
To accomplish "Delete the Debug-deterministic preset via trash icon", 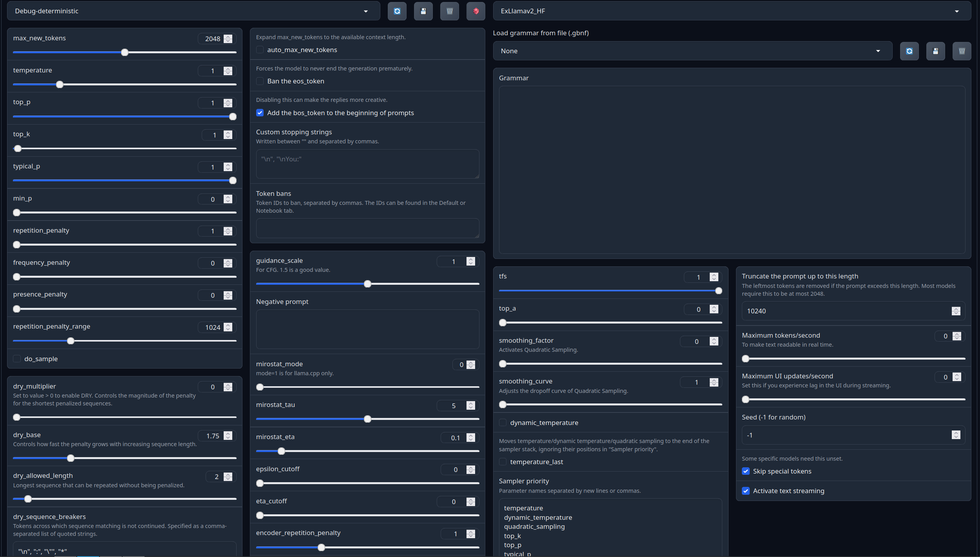I will pyautogui.click(x=449, y=11).
